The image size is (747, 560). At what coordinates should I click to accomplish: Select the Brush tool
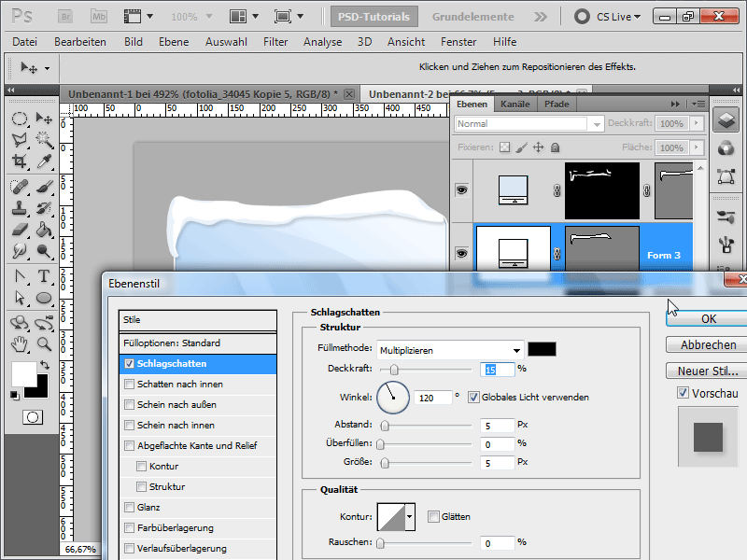point(44,187)
